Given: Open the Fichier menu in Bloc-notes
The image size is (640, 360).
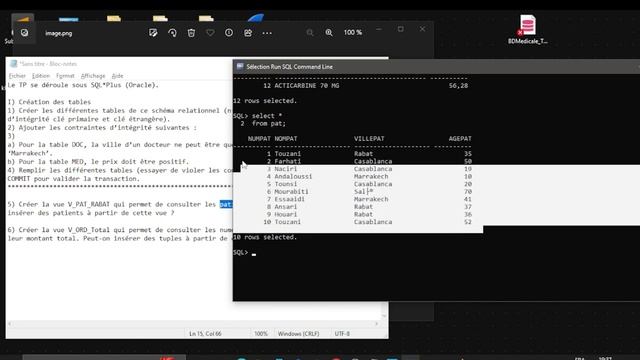Looking at the screenshot, I should point(17,76).
